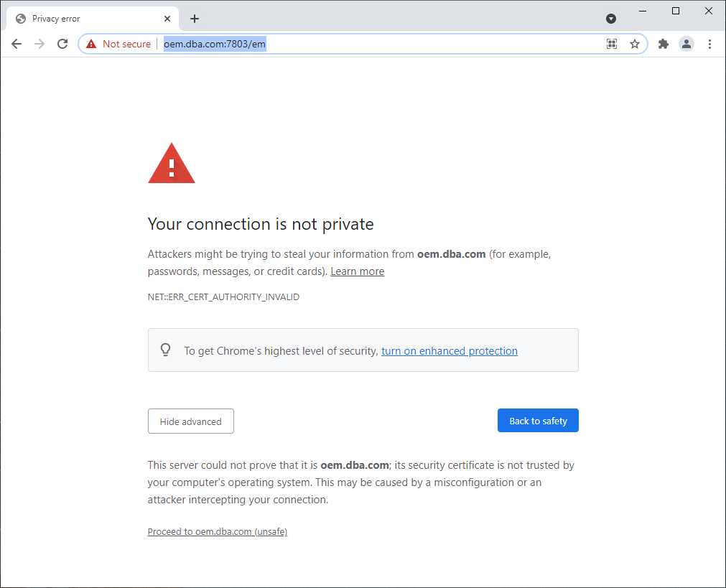Open the user profile avatar icon
The image size is (726, 588).
point(687,44)
